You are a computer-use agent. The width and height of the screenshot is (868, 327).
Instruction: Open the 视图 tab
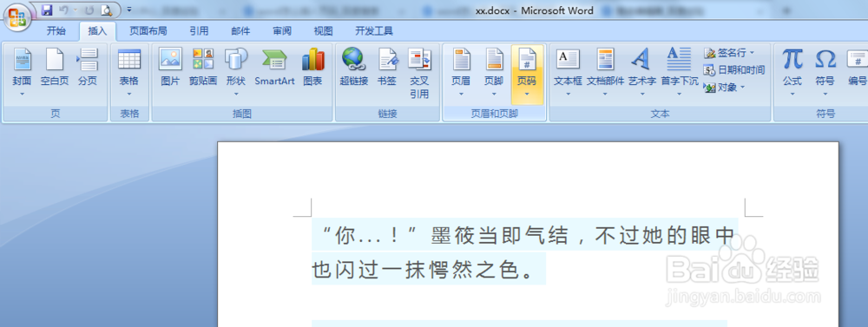[x=323, y=31]
